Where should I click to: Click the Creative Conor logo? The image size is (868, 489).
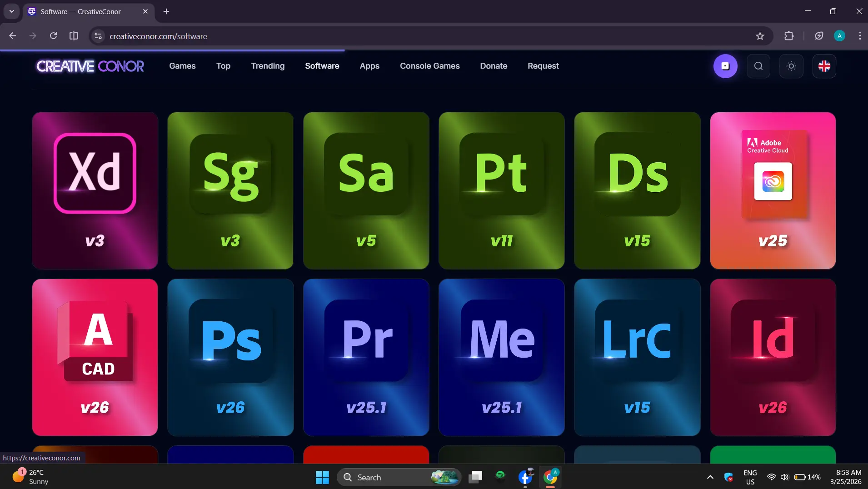[90, 66]
